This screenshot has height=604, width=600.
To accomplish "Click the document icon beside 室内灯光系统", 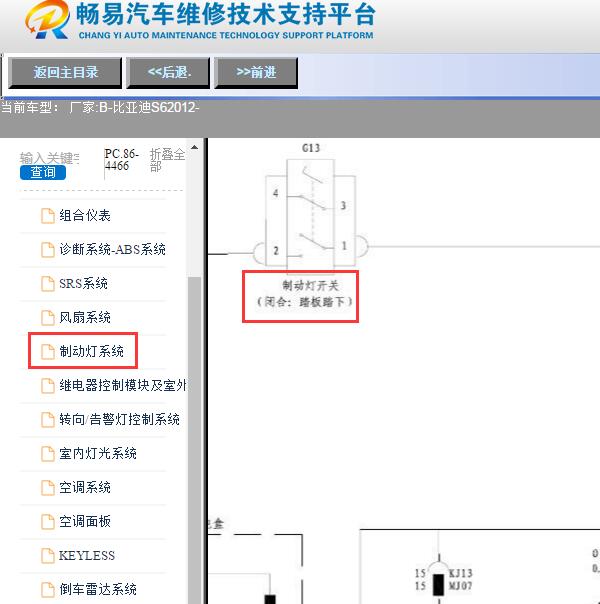I will pos(48,454).
